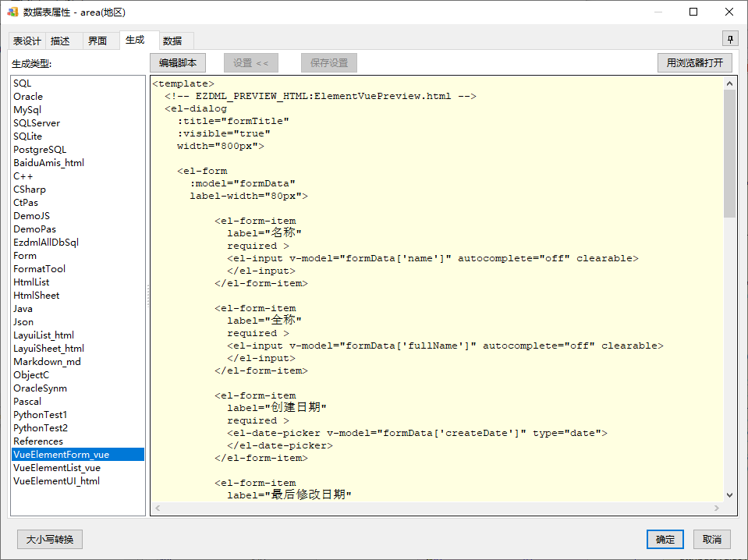Close the 数据表属性 window
748x560 pixels.
[729, 12]
